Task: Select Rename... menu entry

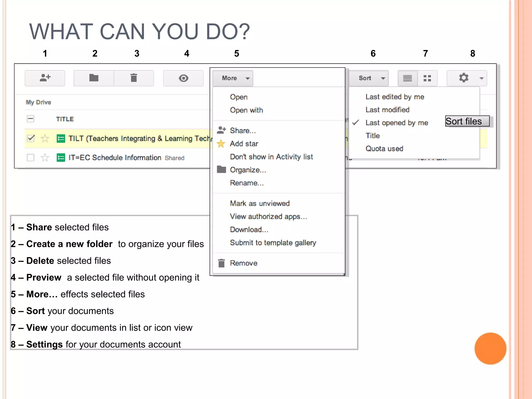Action: click(247, 183)
